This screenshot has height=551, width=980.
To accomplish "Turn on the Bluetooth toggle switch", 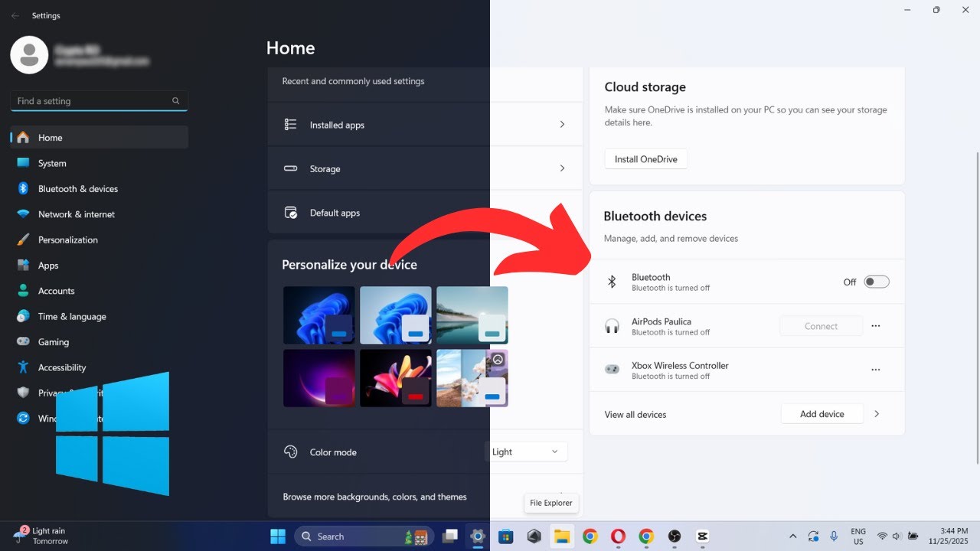I will (x=877, y=282).
